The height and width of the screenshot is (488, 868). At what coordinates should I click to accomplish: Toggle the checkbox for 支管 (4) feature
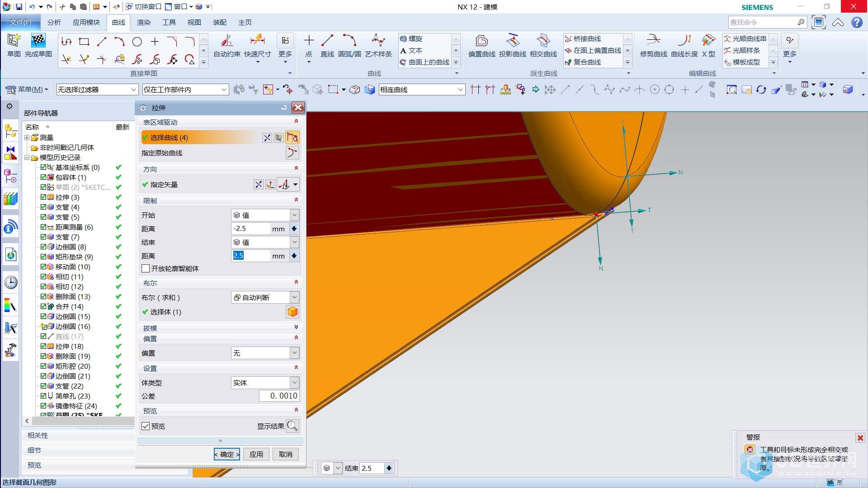pos(43,207)
